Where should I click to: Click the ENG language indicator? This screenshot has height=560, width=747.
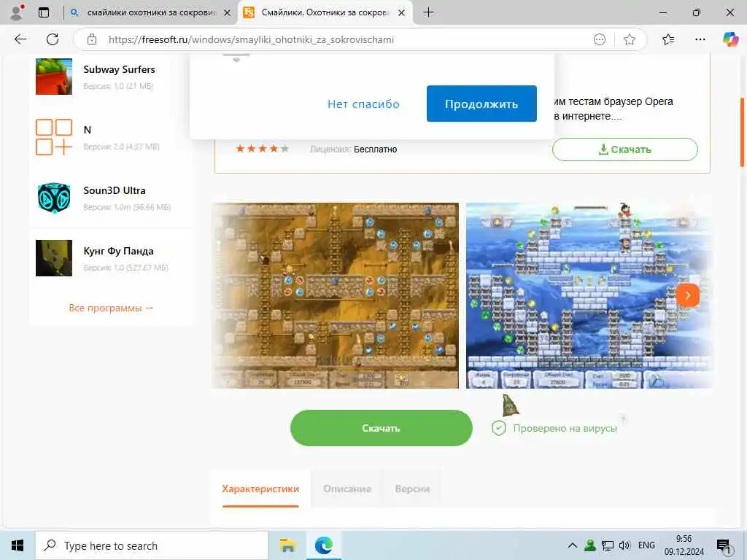point(646,545)
